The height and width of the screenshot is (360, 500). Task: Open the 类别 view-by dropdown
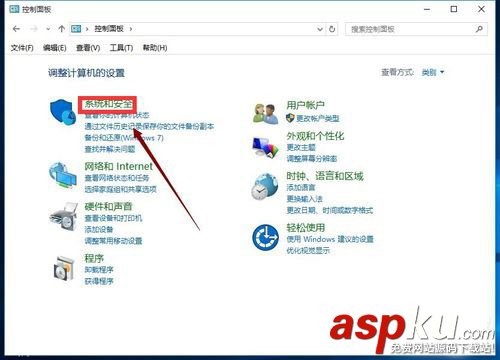pos(433,72)
